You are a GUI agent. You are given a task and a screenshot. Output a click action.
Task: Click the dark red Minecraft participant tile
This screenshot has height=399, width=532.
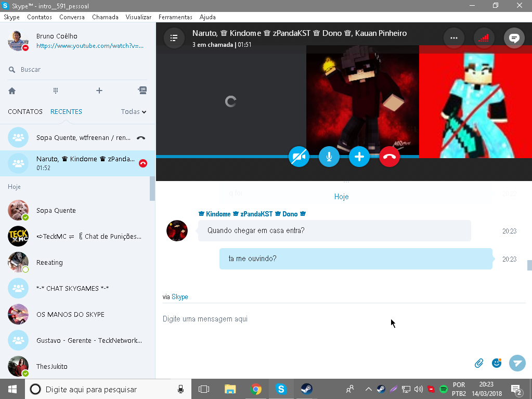[x=362, y=100]
